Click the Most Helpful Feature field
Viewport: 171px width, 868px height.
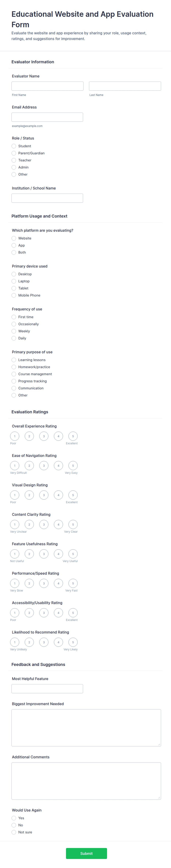[47, 689]
